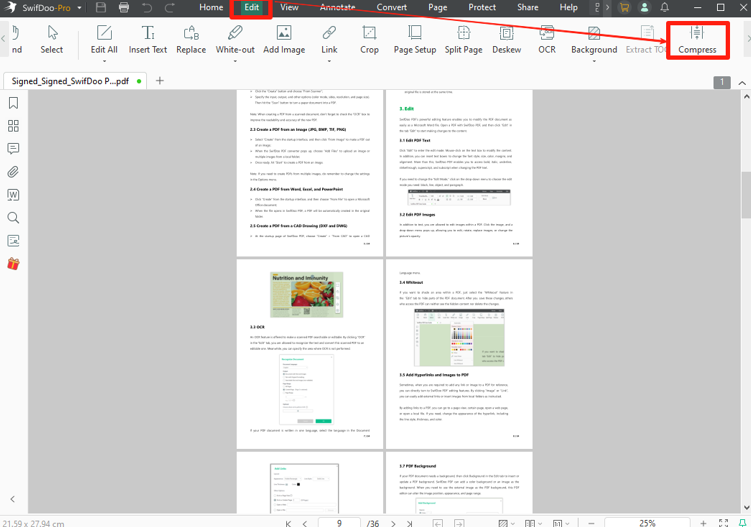Select the OCR tool
This screenshot has width=751, height=527.
[547, 40]
